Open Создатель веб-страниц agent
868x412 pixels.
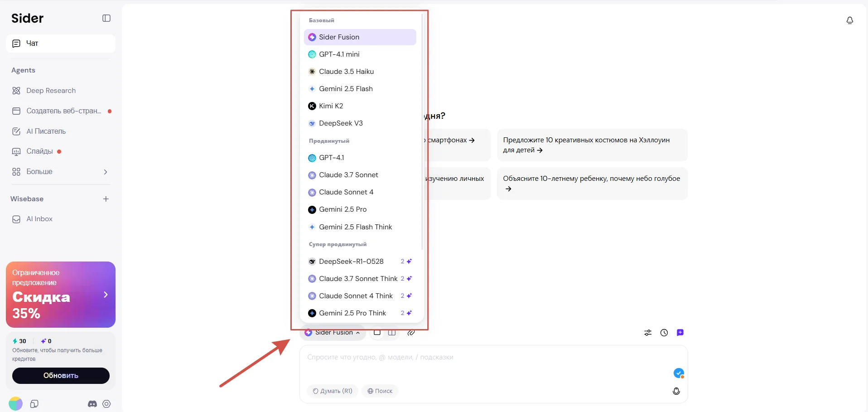61,111
